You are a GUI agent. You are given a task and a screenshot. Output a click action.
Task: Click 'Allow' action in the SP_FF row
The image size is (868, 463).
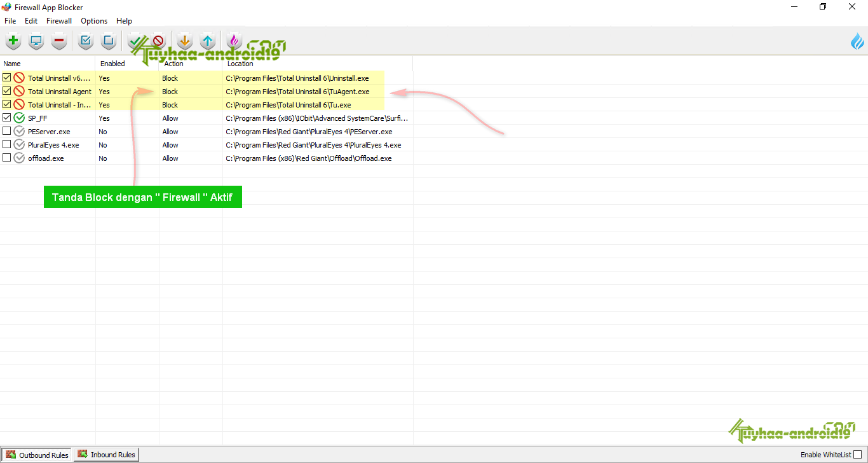pos(170,118)
